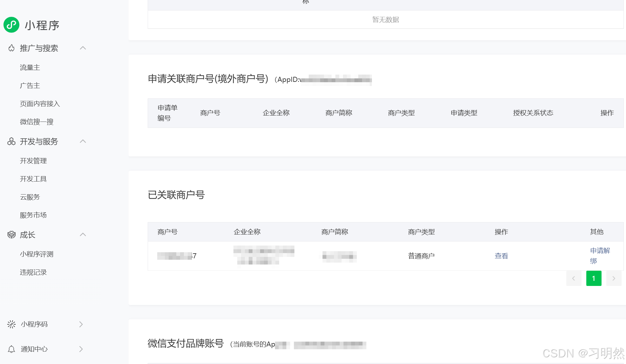
Task: Collapse the 推广与搜索 section chevron
Action: (x=83, y=48)
